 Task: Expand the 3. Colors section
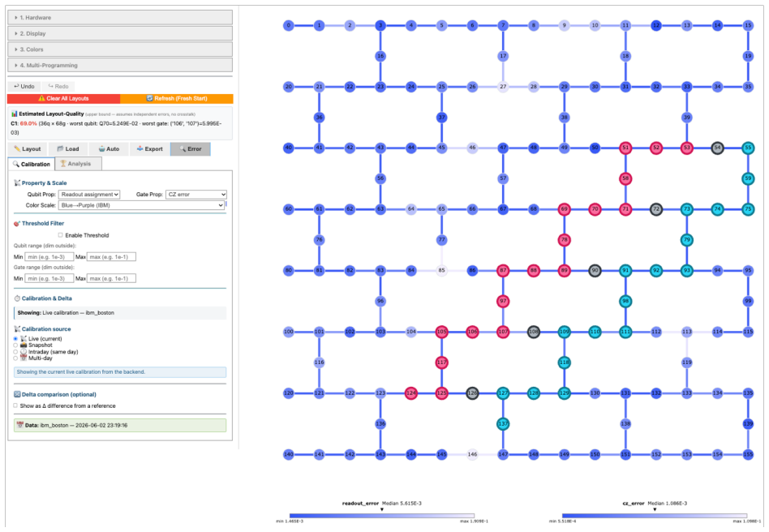pos(120,49)
